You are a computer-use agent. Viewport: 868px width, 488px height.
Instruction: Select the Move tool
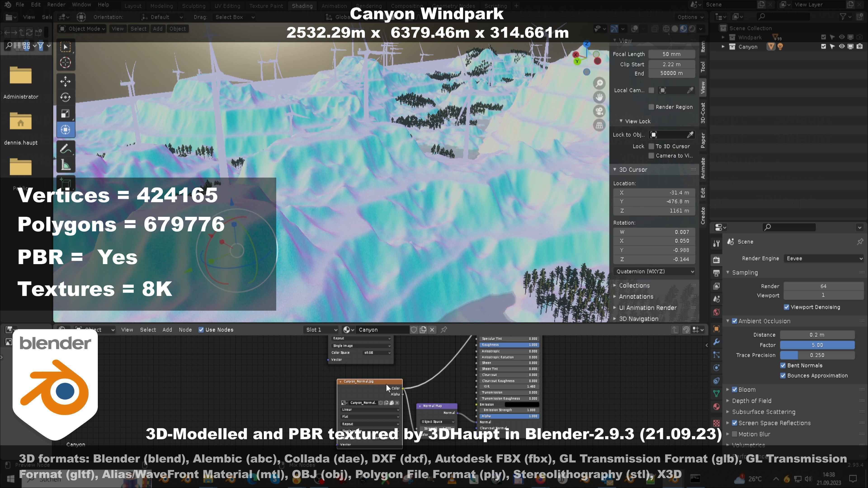click(65, 81)
